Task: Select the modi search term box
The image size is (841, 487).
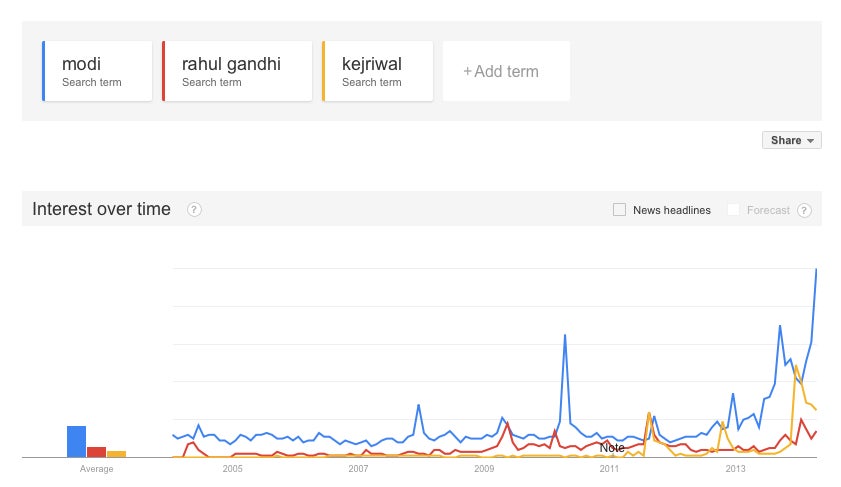Action: click(x=97, y=71)
